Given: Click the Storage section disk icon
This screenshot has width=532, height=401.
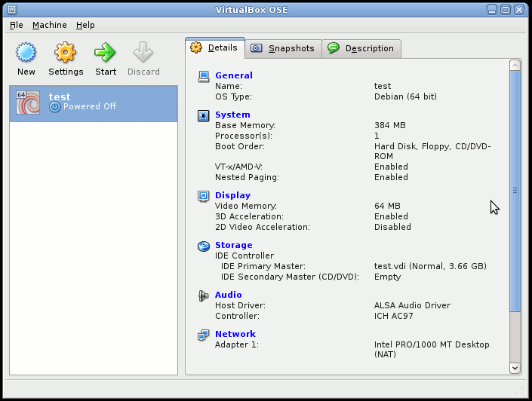Looking at the screenshot, I should pos(204,246).
